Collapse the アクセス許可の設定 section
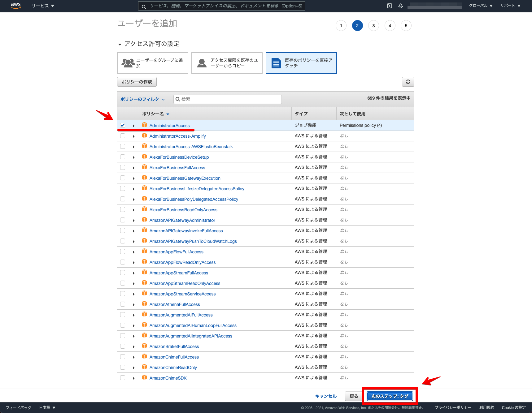The height and width of the screenshot is (413, 532). click(x=120, y=45)
